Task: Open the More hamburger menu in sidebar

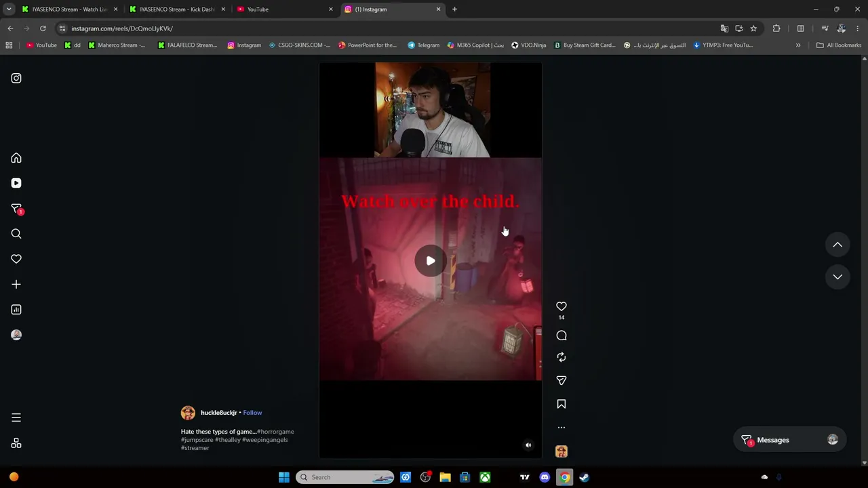Action: 16,418
